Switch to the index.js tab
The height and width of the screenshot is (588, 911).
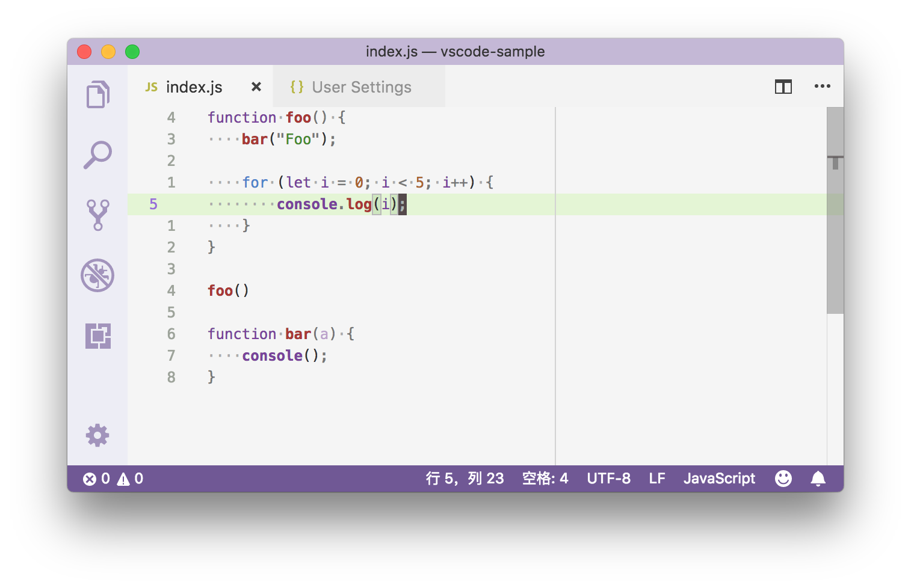coord(194,87)
